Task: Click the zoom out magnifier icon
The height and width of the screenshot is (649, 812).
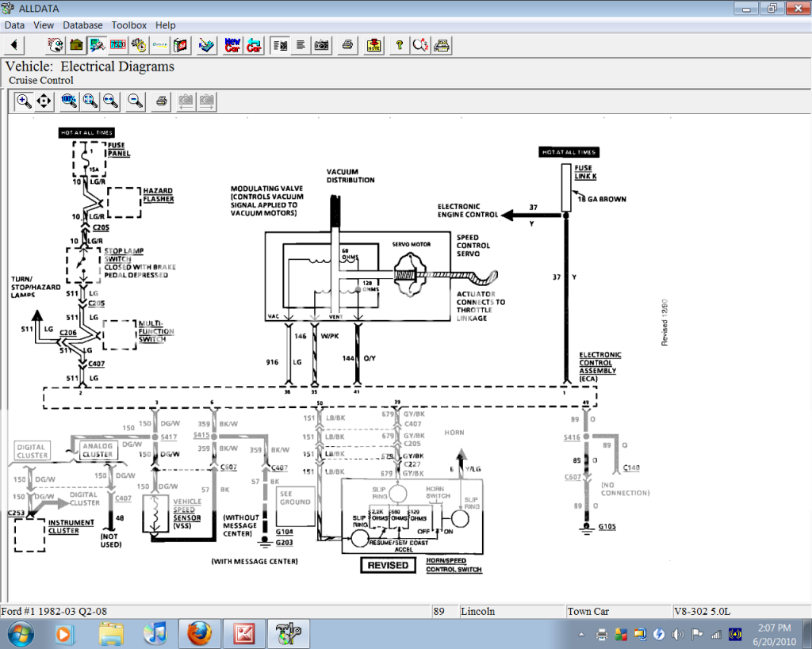Action: (135, 101)
